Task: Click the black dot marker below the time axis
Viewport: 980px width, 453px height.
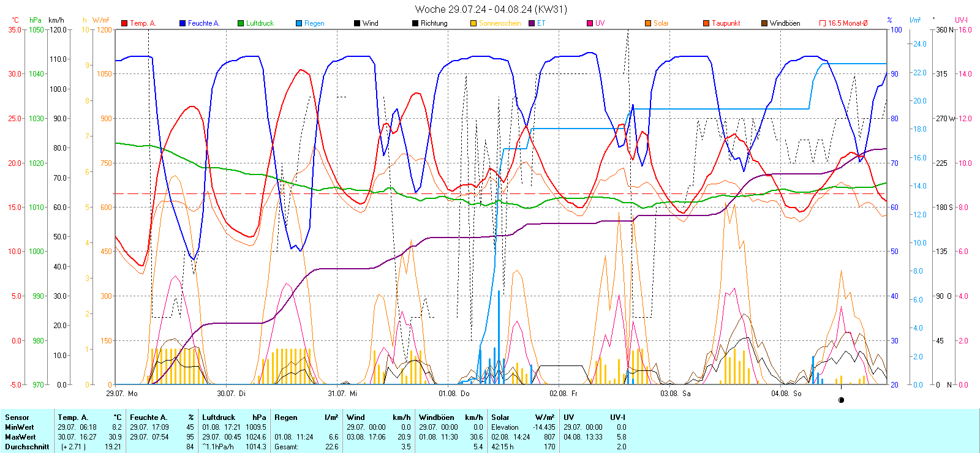Action: (841, 400)
